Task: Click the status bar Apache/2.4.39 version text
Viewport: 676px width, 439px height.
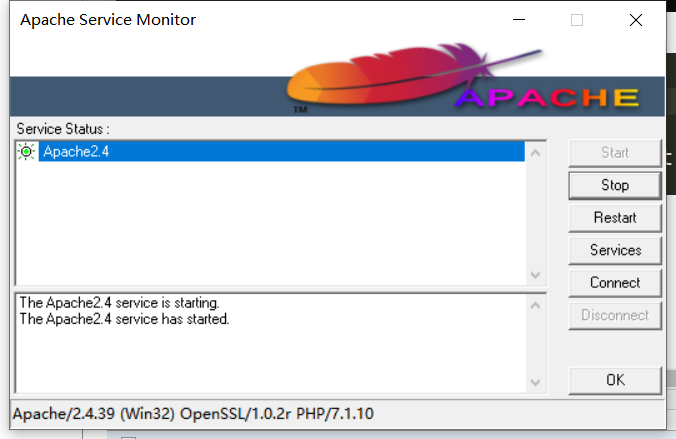Action: [x=193, y=414]
